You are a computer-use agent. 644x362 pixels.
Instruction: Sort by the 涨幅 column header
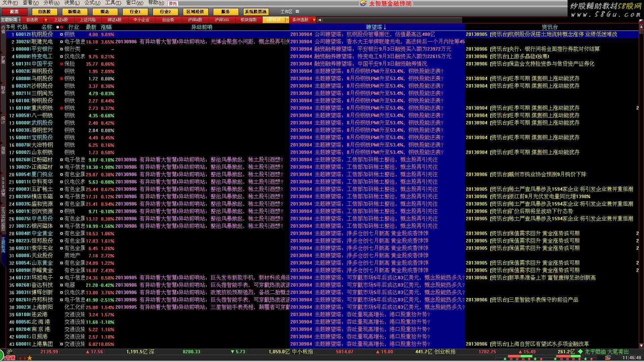[106, 27]
